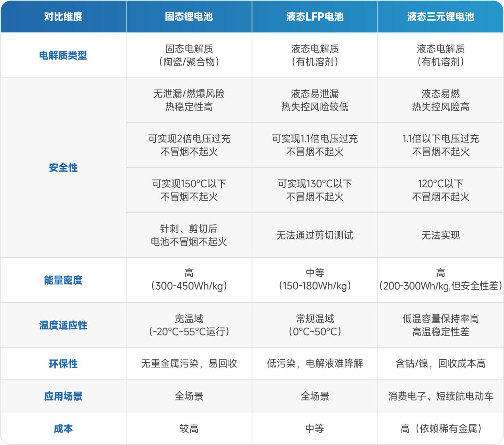The width and height of the screenshot is (504, 445).
Task: Select the 温度适应性 row label
Action: pos(63,325)
